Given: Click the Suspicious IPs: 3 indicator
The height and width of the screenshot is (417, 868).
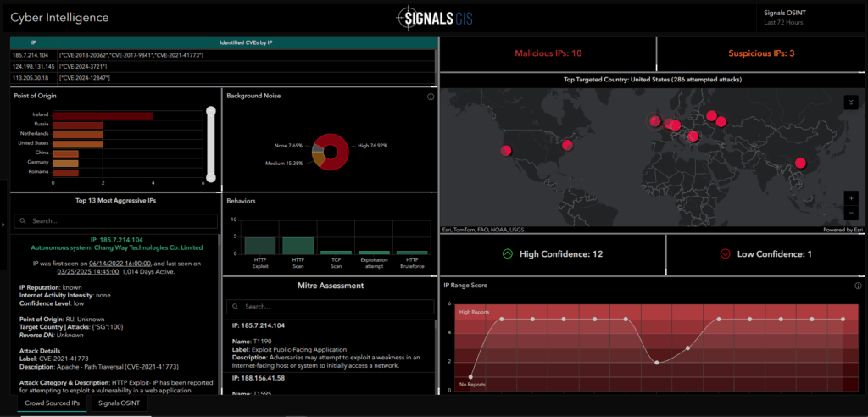Looking at the screenshot, I should pos(760,54).
